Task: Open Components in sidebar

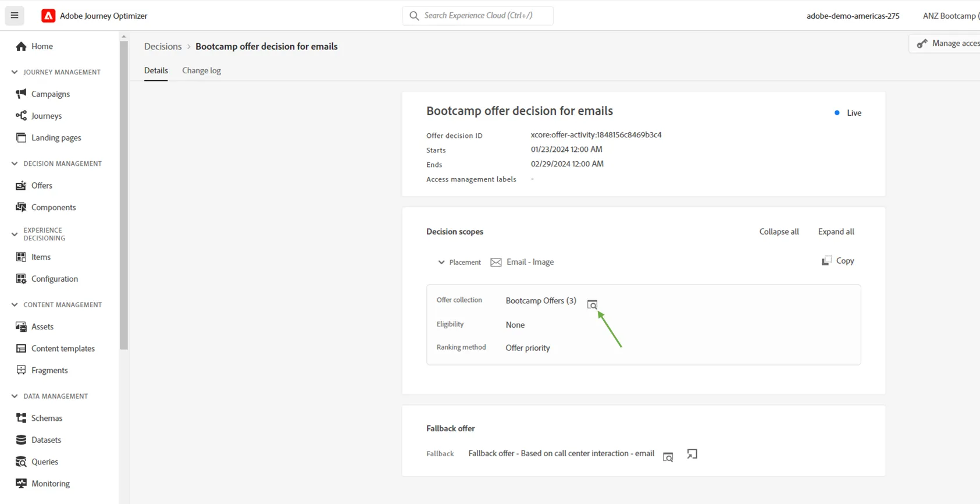Action: pos(54,207)
